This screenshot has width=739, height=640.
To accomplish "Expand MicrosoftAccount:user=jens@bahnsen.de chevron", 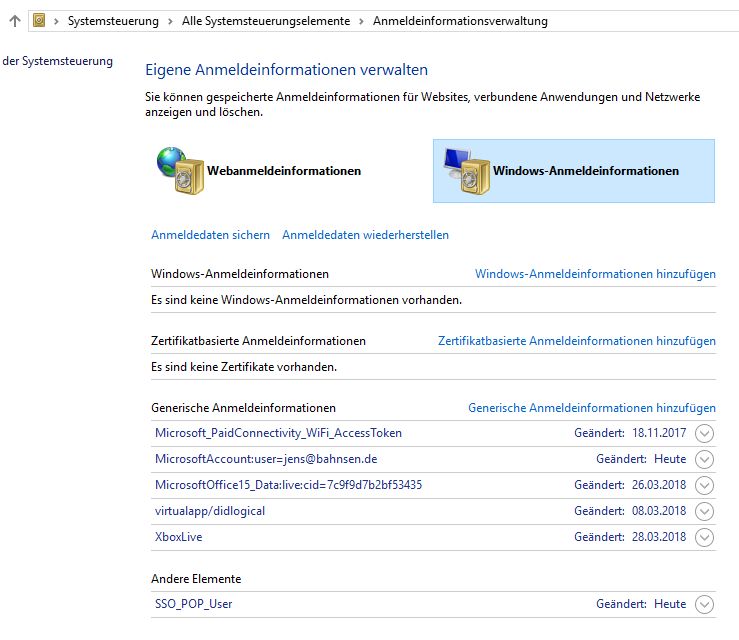I will pos(704,459).
